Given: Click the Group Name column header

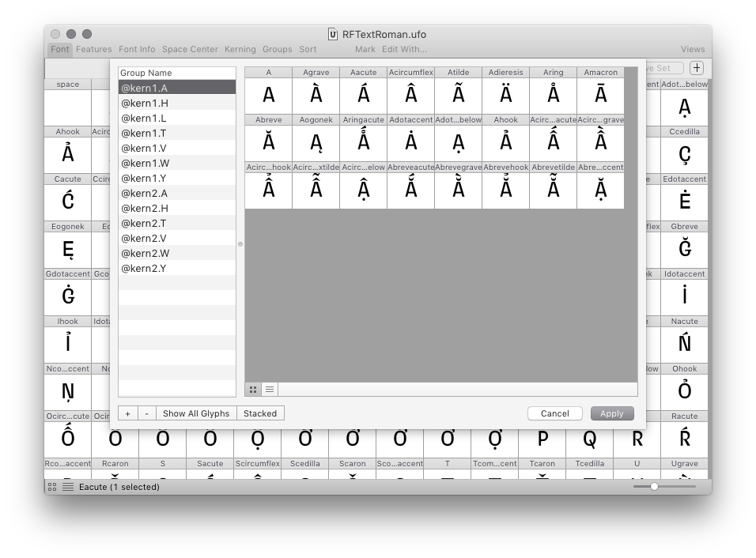Looking at the screenshot, I should click(x=177, y=73).
